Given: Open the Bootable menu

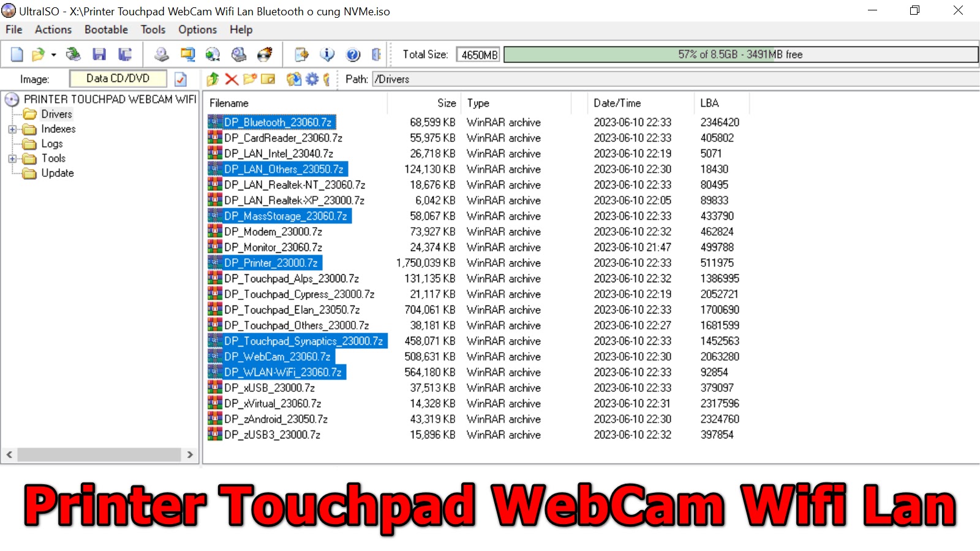Looking at the screenshot, I should (x=107, y=29).
